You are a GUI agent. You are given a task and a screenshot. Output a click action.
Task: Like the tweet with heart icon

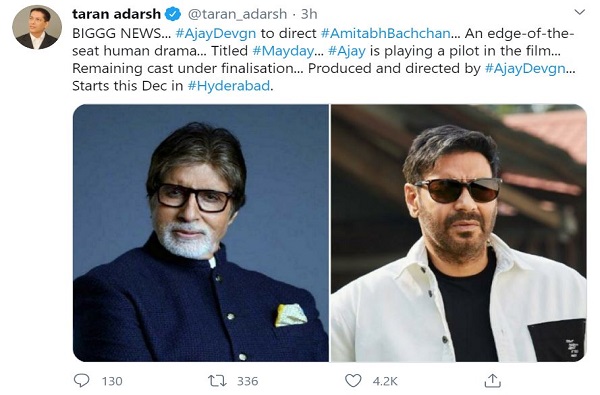[353, 381]
